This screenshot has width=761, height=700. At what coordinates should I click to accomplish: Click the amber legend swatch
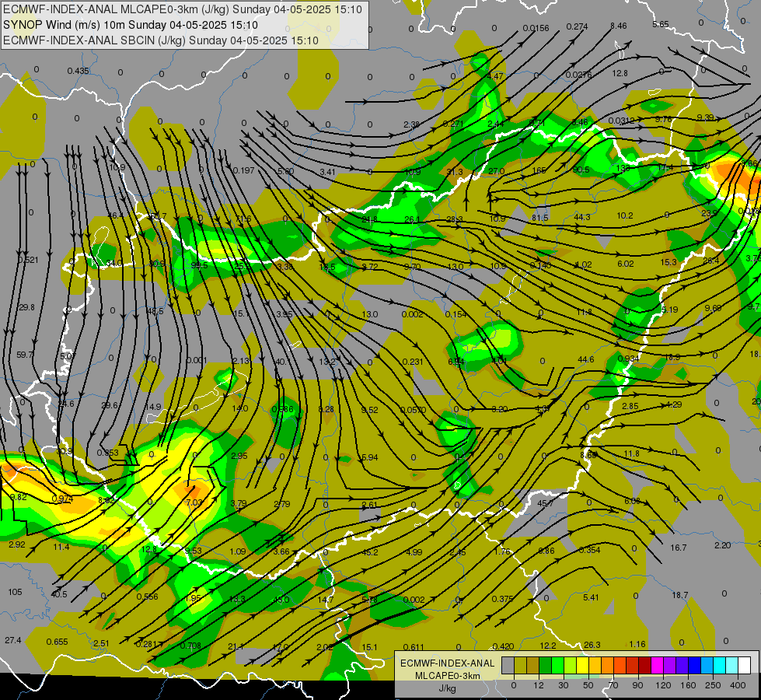[595, 666]
